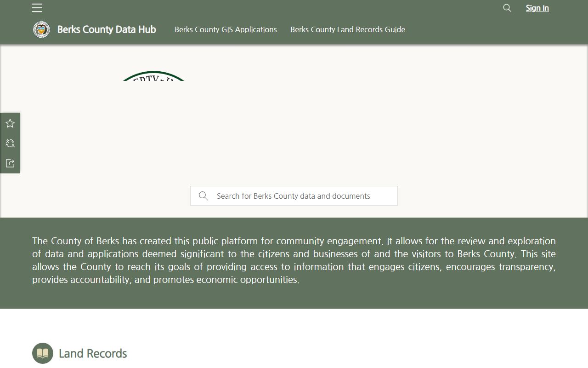Click the favorite star icon in side panel
588x368 pixels.
pos(10,123)
